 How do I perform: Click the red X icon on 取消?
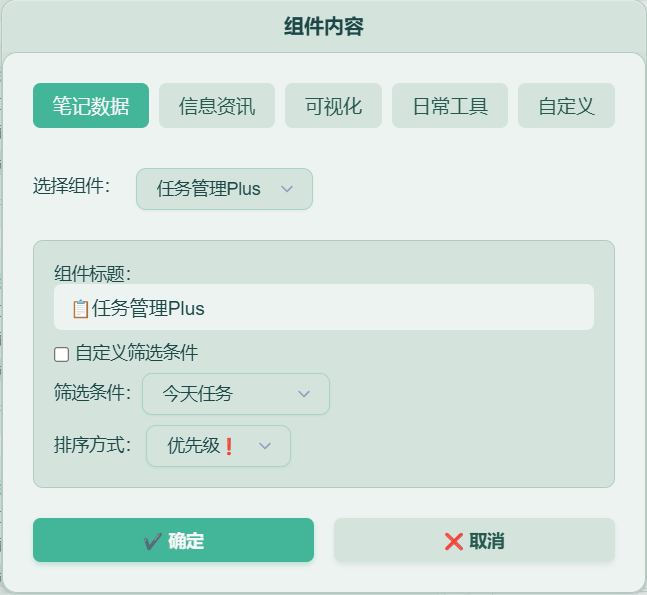click(454, 541)
